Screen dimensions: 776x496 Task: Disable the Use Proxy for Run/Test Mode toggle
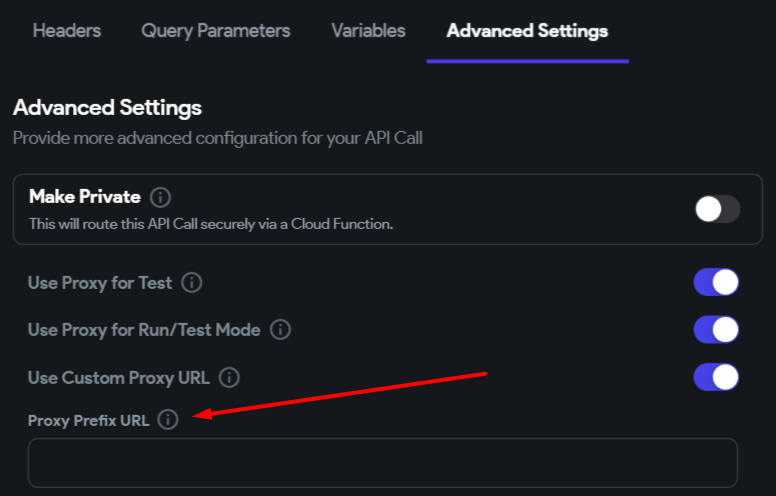[716, 329]
